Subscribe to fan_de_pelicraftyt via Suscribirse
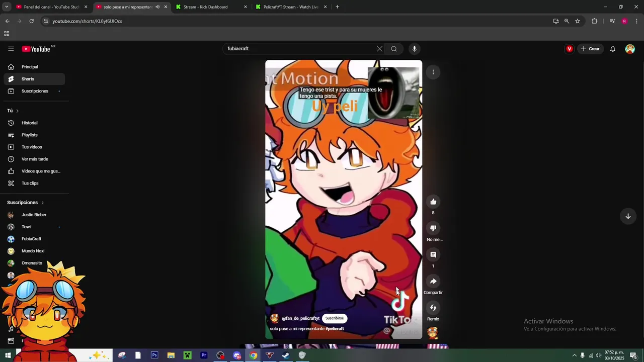The width and height of the screenshot is (644, 362). (334, 318)
